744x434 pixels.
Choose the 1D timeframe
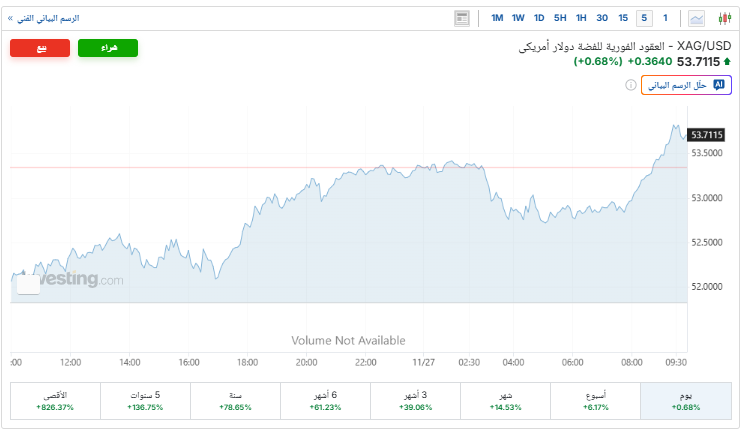tap(539, 18)
